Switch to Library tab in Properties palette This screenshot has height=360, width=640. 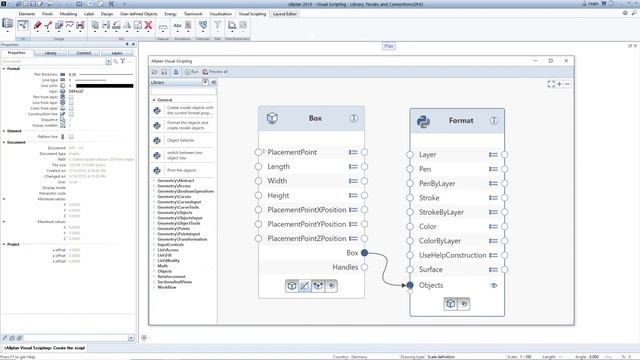tap(50, 53)
